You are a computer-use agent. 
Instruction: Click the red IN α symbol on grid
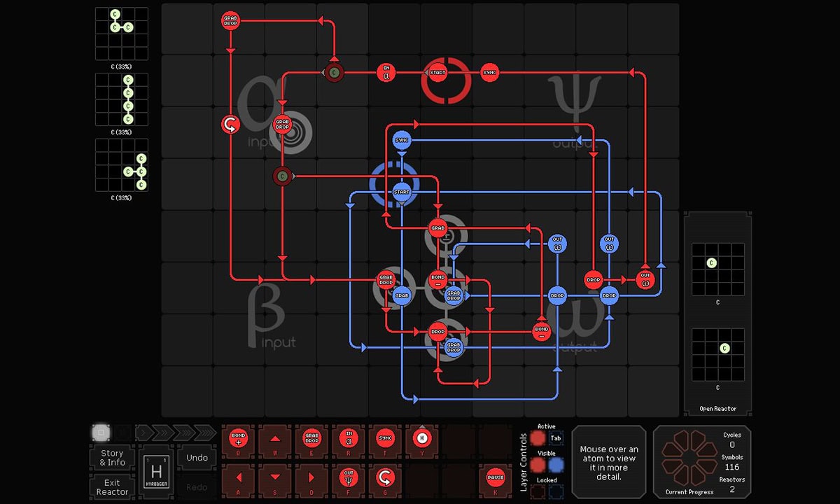click(x=386, y=72)
